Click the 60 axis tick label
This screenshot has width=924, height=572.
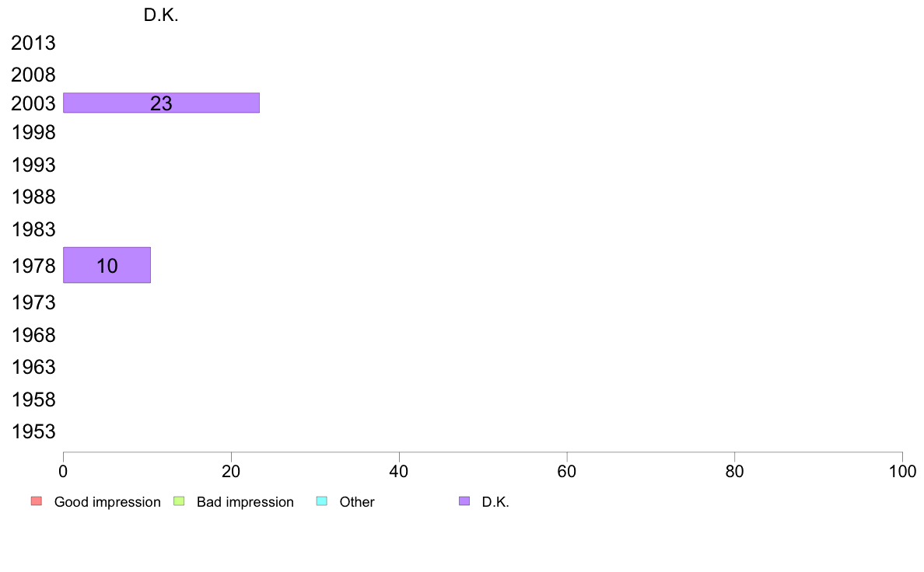point(567,471)
